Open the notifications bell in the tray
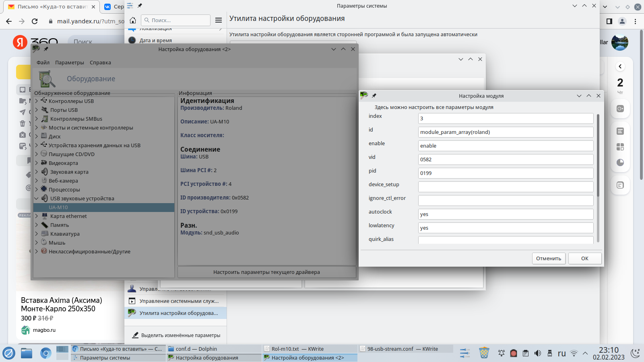The width and height of the screenshot is (644, 362). (x=502, y=353)
